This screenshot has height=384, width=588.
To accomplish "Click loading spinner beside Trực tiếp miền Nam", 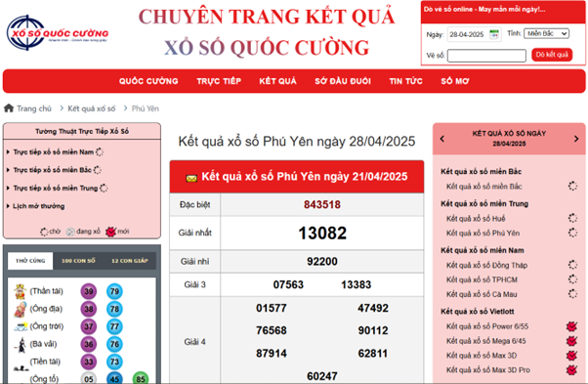I will coord(100,151).
